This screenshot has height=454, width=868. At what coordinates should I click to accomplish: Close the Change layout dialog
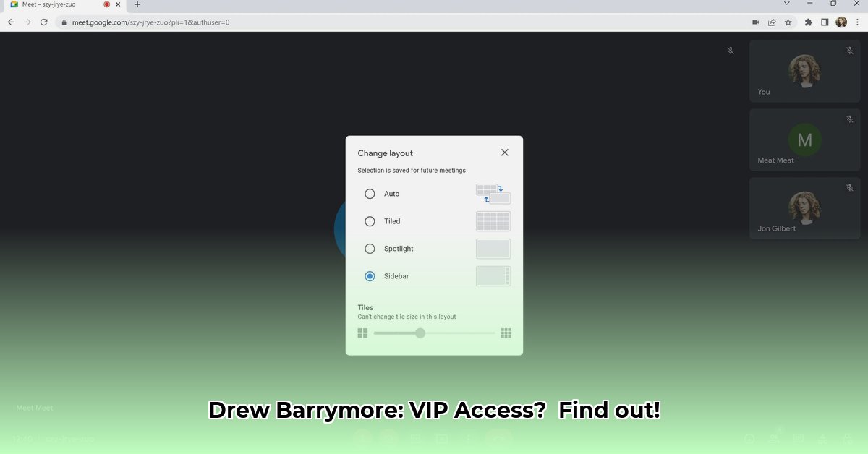click(504, 153)
